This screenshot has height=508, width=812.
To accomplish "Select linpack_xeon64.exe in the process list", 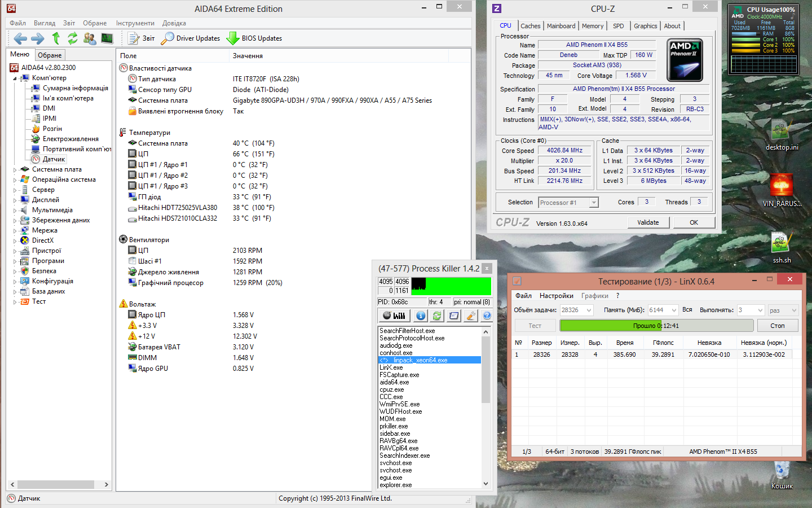I will (429, 360).
